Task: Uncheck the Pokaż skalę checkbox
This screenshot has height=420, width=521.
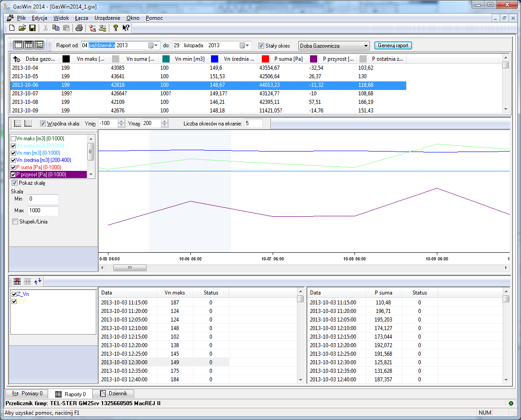Action: pos(14,183)
